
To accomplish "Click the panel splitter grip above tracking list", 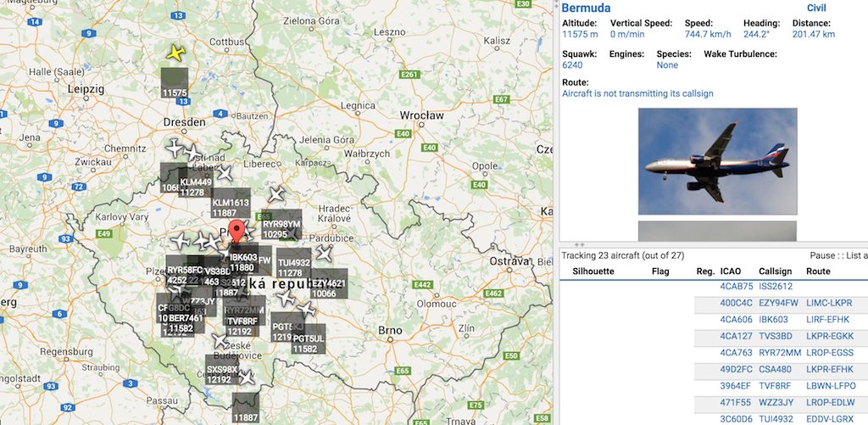I will (x=580, y=244).
